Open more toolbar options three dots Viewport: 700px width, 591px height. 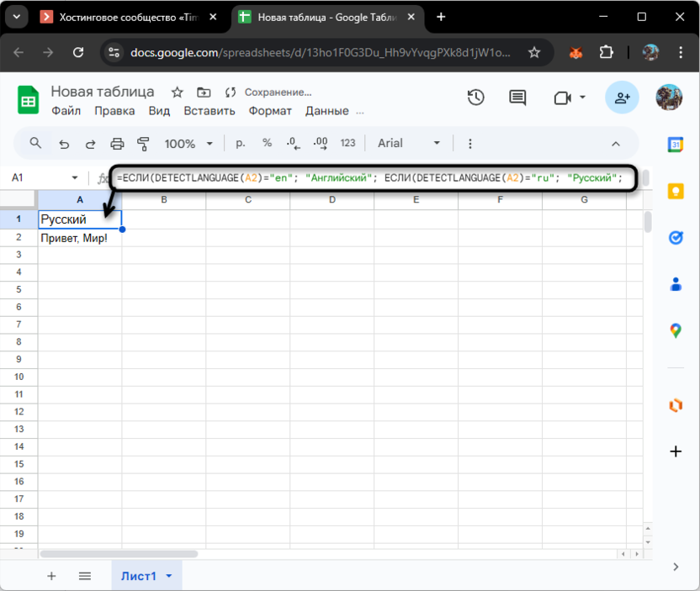tap(469, 144)
